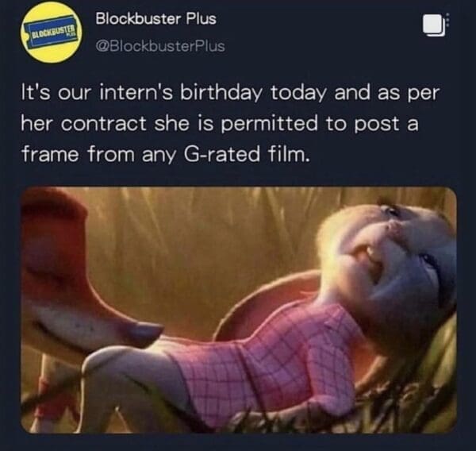Screen dimensions: 476x451
Task: Click the yellow circle of the avatar
Action: [51, 33]
